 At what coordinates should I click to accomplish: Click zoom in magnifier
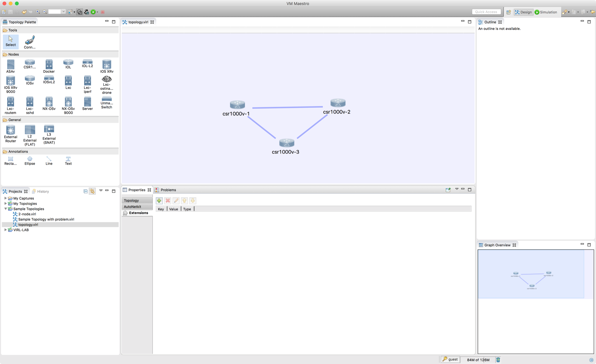(x=38, y=12)
